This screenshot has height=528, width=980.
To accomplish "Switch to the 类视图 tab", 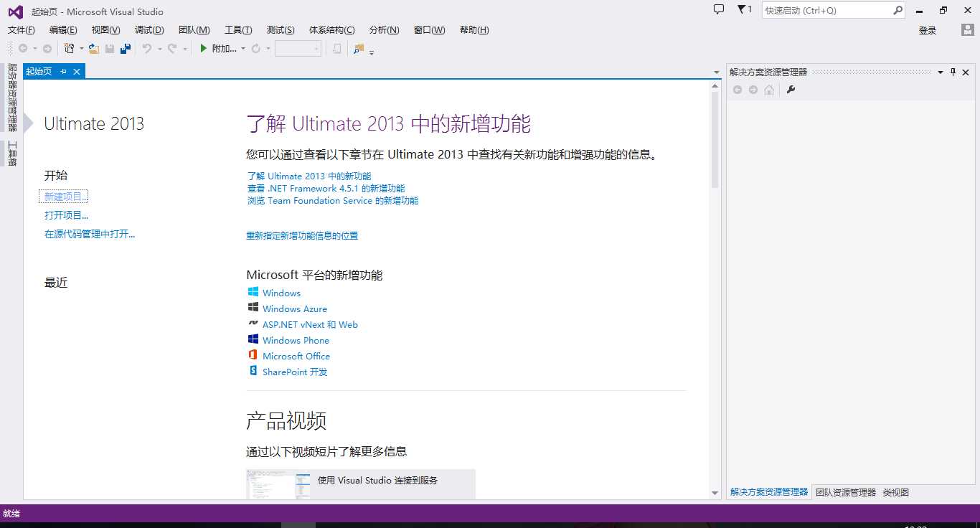I will click(x=895, y=492).
